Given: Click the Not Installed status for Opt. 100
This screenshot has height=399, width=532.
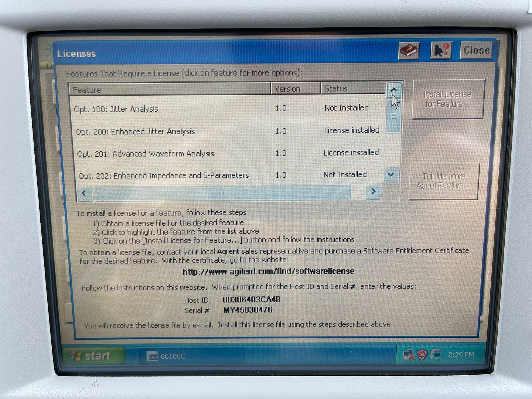Looking at the screenshot, I should (347, 108).
